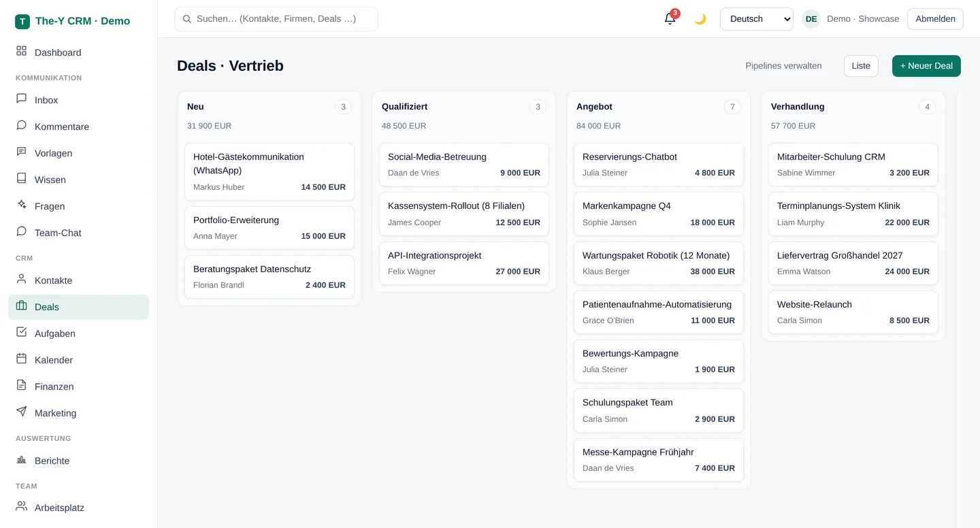Click the Deals briefcase icon
Viewport: 980px width, 528px height.
pos(22,306)
